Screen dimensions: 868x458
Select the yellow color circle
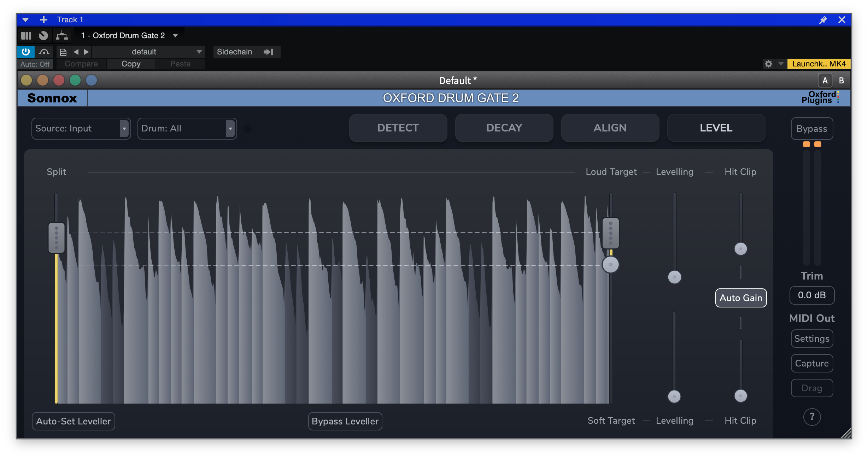click(27, 80)
